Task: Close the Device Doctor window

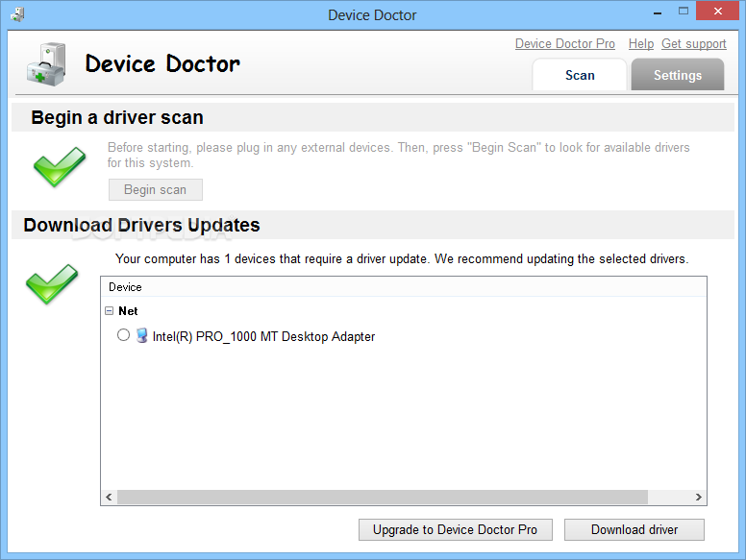Action: tap(717, 11)
